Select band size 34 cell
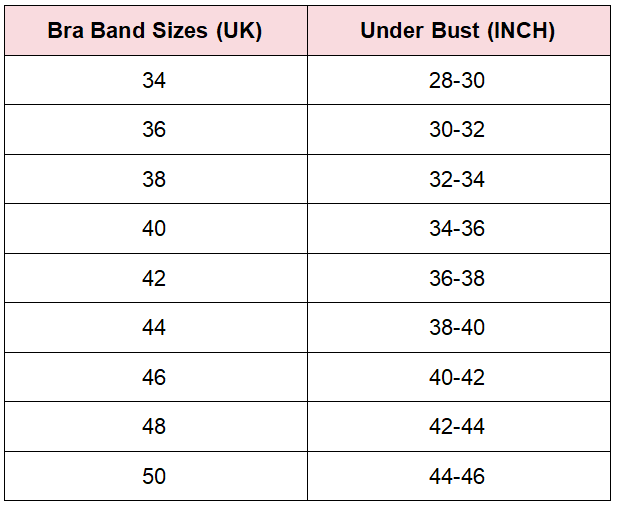Image resolution: width=617 pixels, height=509 pixels. 156,80
